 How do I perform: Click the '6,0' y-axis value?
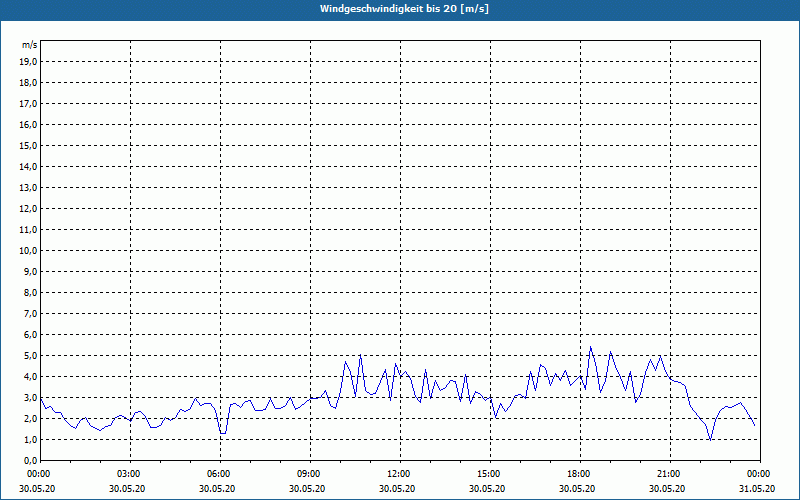pyautogui.click(x=31, y=335)
